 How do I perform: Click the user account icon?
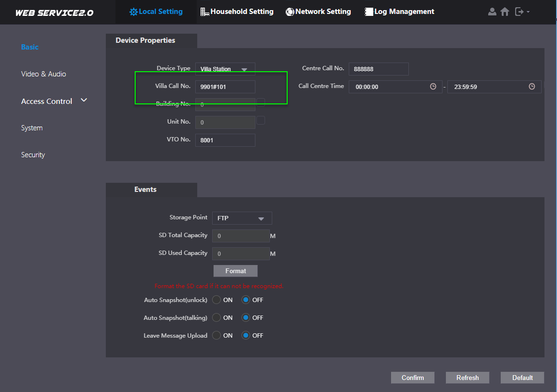[x=492, y=12]
